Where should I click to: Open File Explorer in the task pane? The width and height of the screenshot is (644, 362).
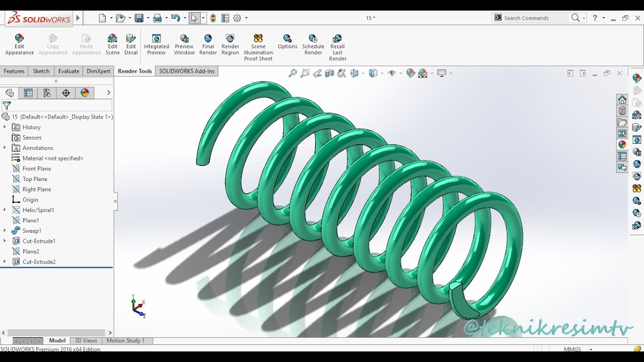coord(622,122)
